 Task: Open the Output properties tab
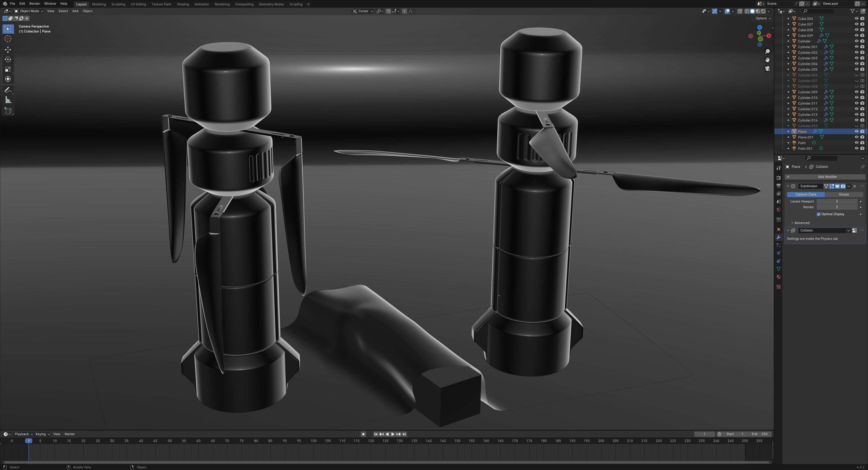pos(778,186)
